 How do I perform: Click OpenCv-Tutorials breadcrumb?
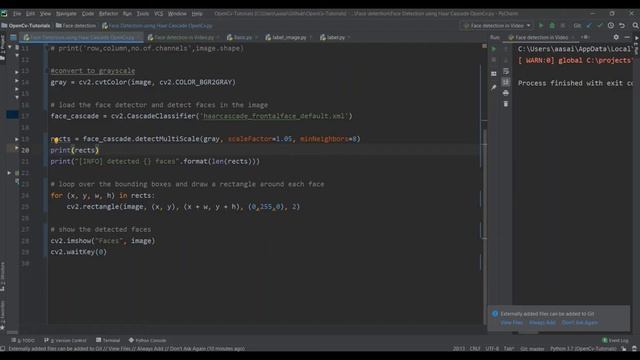click(x=26, y=25)
